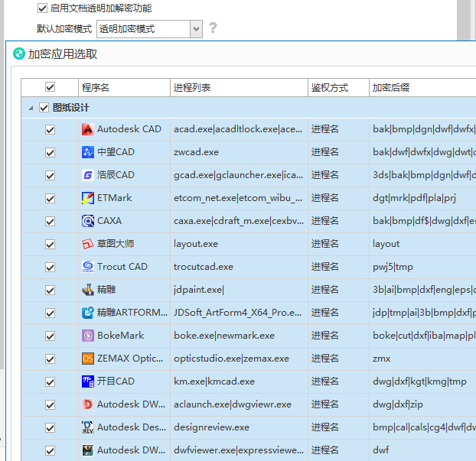Uncheck the Autodesk CAD row checkbox

pyautogui.click(x=50, y=129)
